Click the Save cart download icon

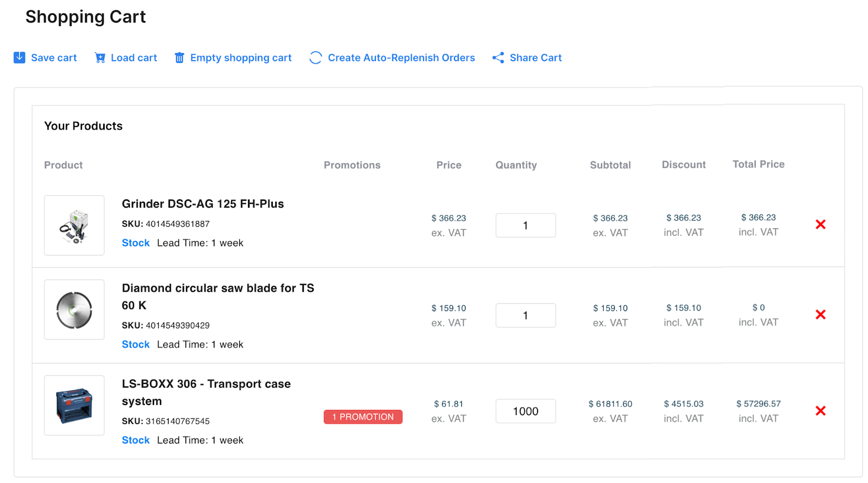20,57
